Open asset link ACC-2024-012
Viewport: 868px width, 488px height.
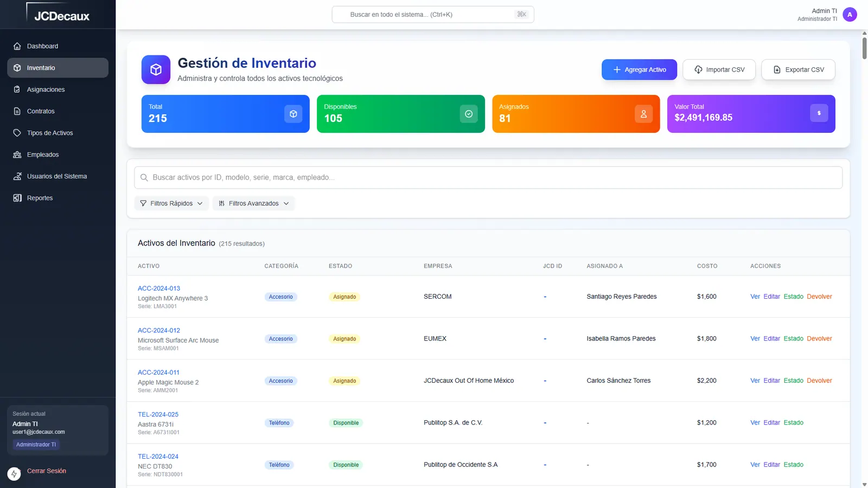pos(159,330)
